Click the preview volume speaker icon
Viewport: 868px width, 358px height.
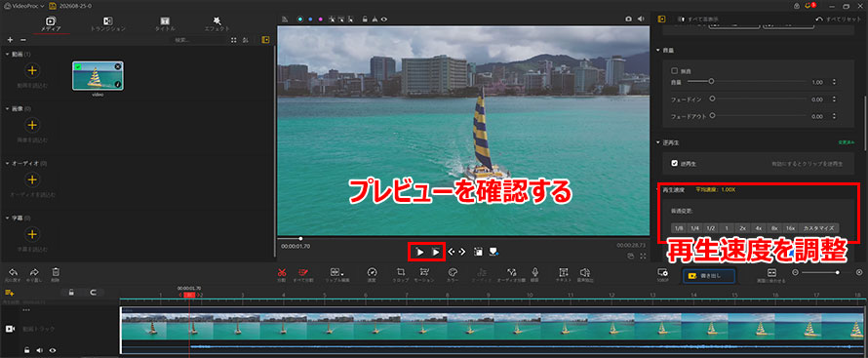[641, 19]
